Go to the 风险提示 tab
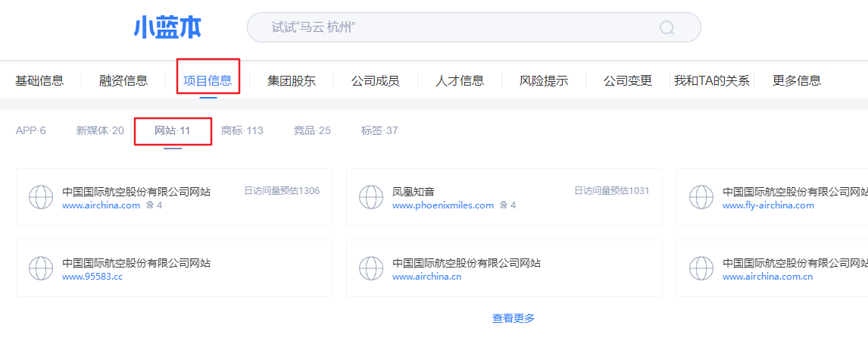This screenshot has height=338, width=868. (544, 81)
